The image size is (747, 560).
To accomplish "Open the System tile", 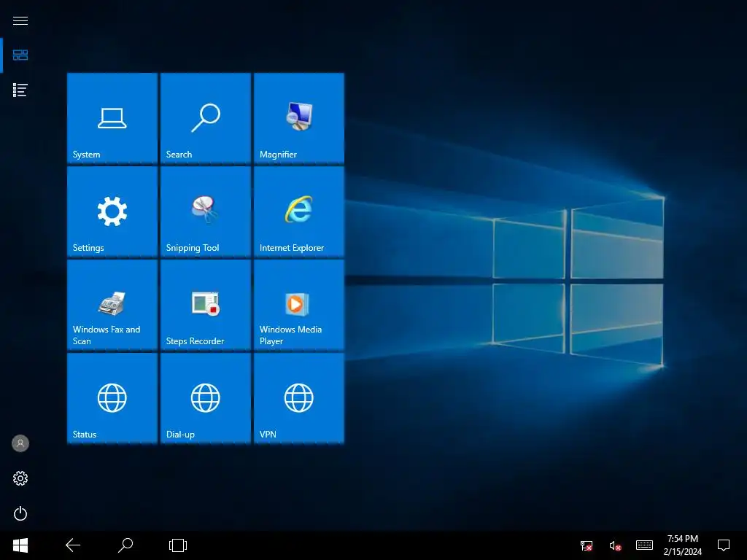I will point(112,118).
